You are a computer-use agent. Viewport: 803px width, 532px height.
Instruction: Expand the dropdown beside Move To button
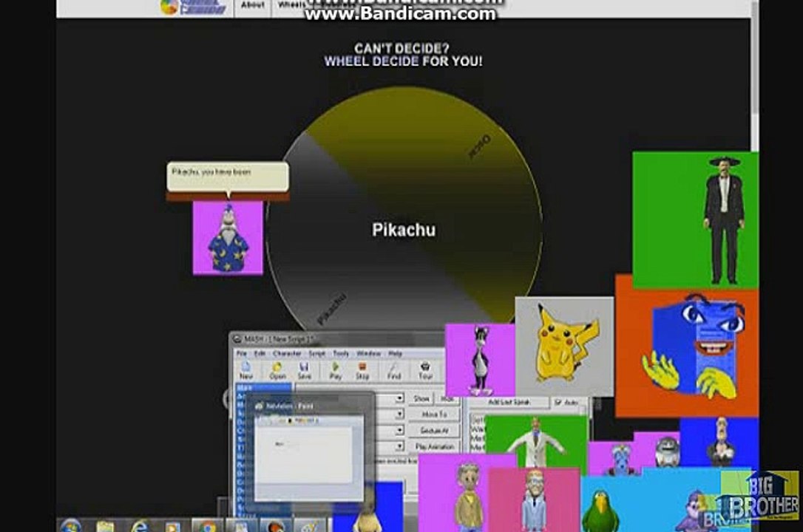click(399, 415)
